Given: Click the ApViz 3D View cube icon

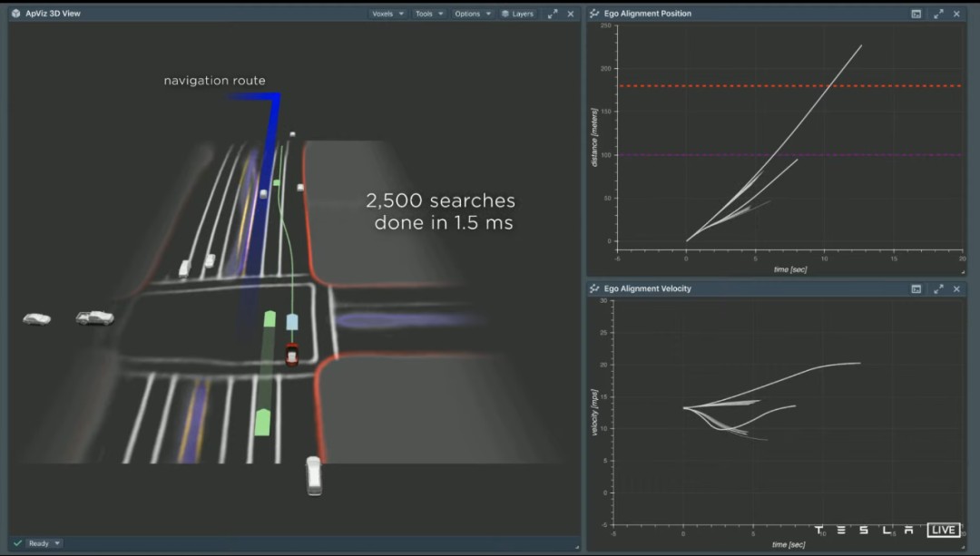Looking at the screenshot, I should click(x=15, y=14).
